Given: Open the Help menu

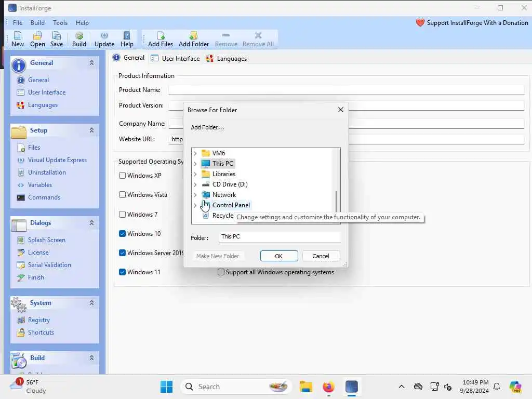Looking at the screenshot, I should tap(82, 23).
